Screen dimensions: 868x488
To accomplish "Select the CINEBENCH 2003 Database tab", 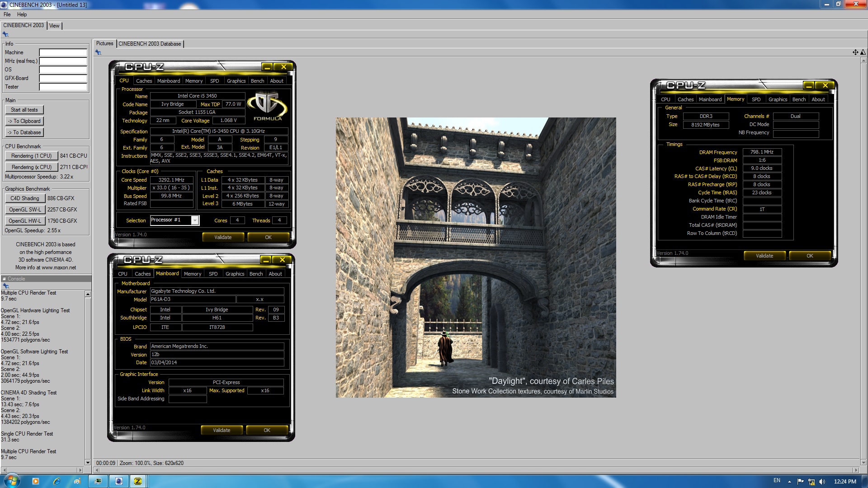I will click(x=150, y=44).
